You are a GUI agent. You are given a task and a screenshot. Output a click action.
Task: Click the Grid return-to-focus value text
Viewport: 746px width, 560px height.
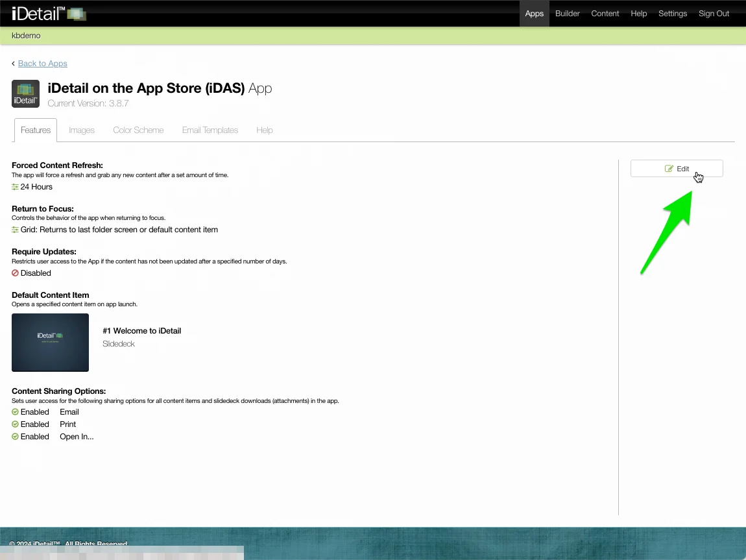click(x=119, y=230)
